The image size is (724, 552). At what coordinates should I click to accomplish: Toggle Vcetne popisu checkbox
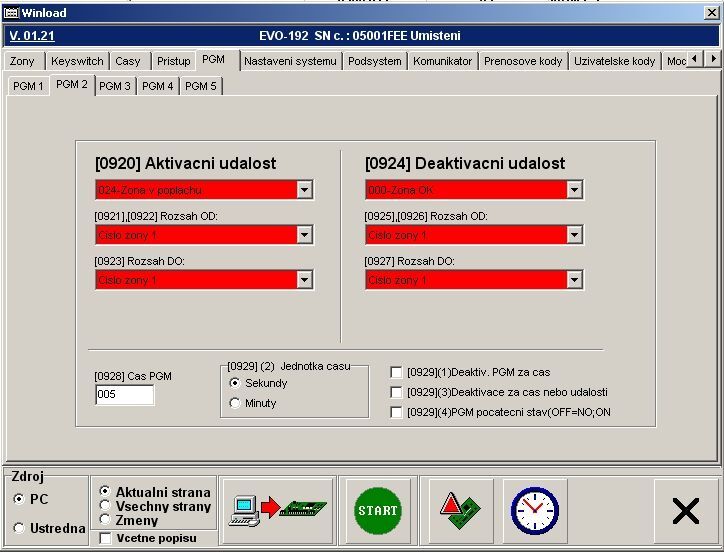click(x=106, y=538)
